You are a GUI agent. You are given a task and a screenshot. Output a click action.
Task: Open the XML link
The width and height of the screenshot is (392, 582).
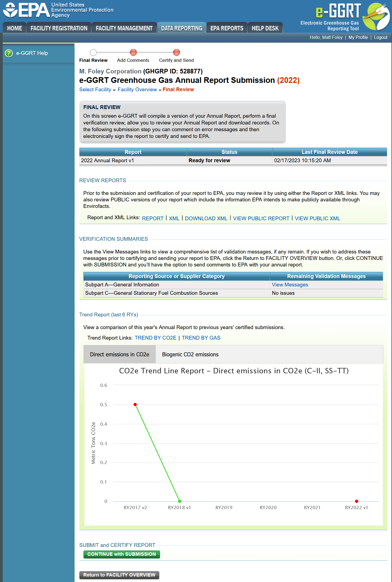click(x=174, y=218)
